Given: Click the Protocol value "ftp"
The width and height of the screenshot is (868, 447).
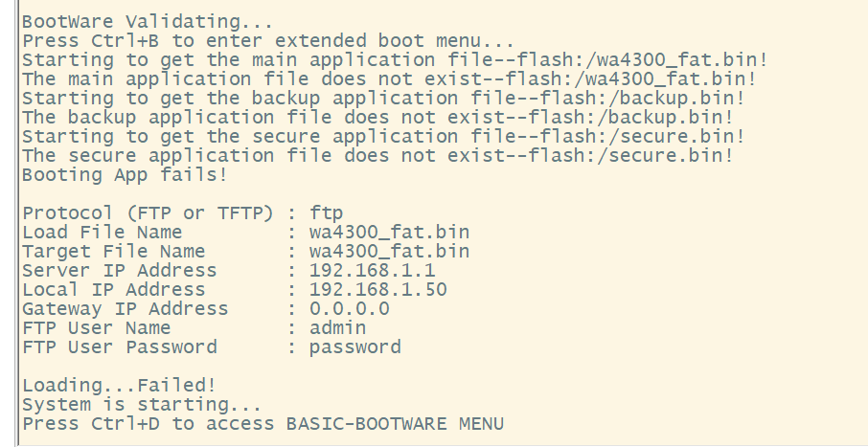Looking at the screenshot, I should pyautogui.click(x=327, y=212).
